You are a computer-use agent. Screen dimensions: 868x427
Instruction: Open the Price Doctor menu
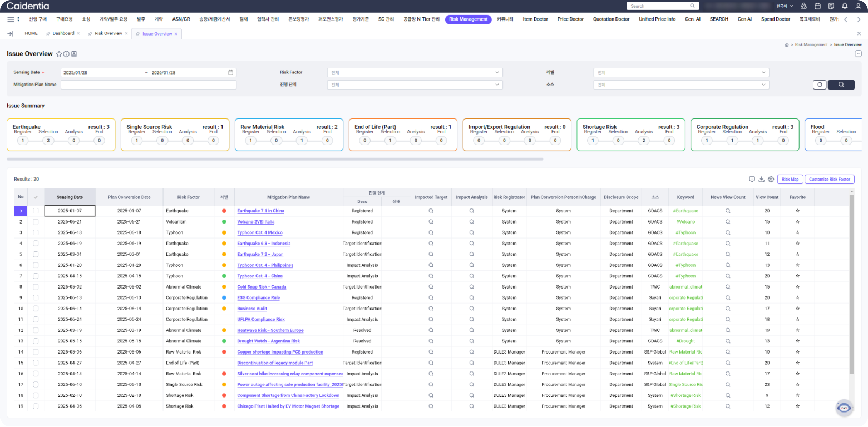click(x=570, y=19)
